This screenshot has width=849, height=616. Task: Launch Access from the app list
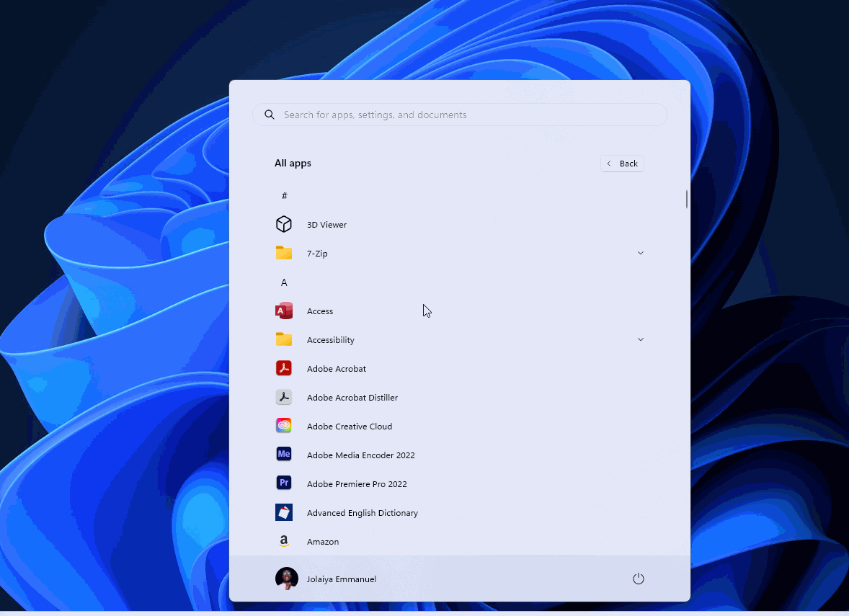(284, 311)
